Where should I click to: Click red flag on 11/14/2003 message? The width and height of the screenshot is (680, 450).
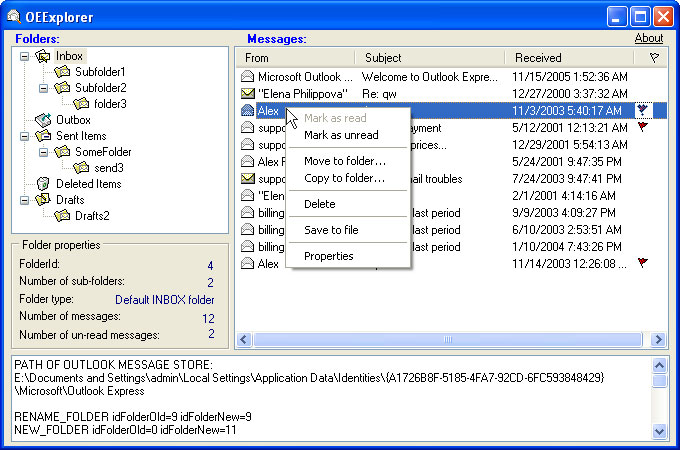tap(643, 263)
